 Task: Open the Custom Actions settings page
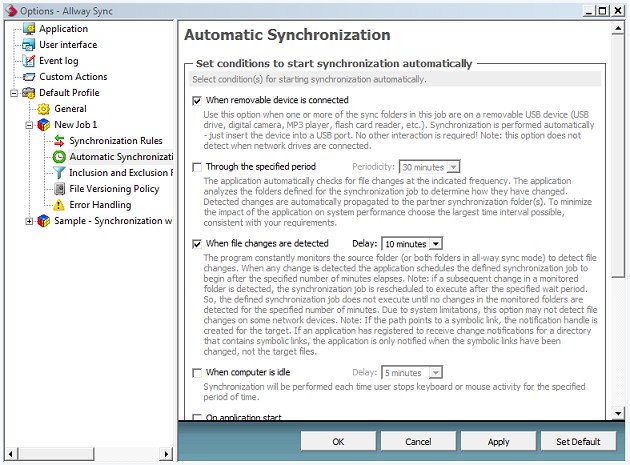(73, 77)
